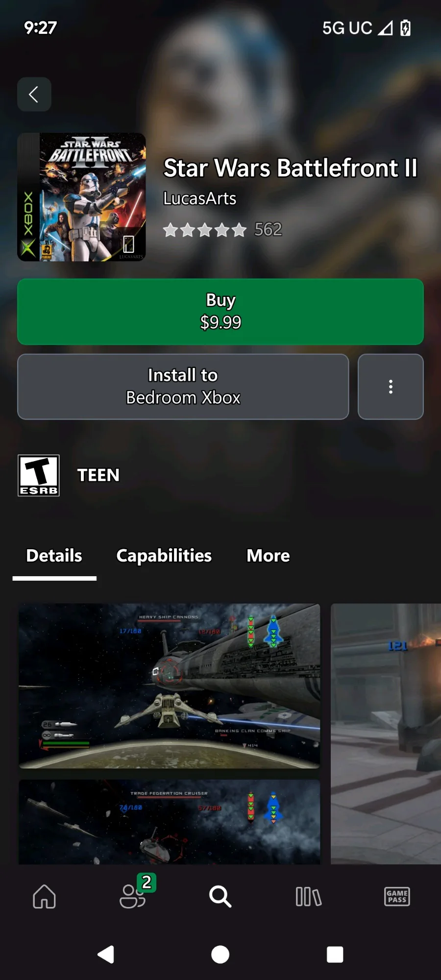The width and height of the screenshot is (441, 980).
Task: Install to Bedroom Xbox
Action: click(183, 387)
